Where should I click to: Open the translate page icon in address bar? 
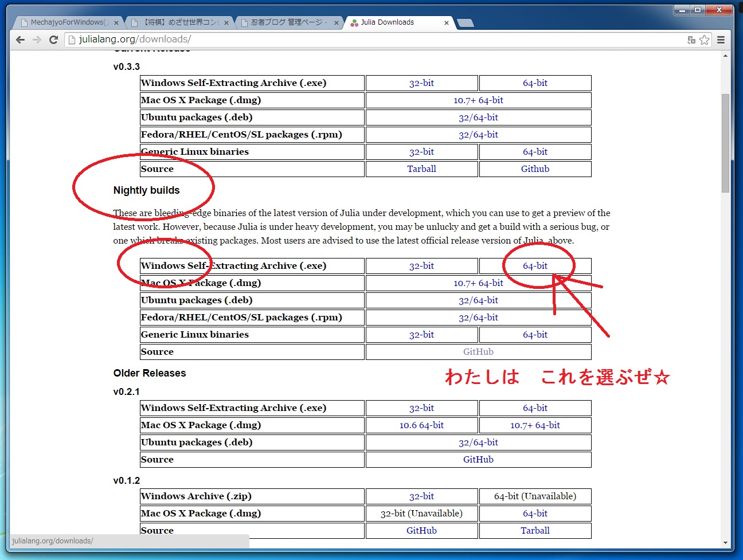pyautogui.click(x=691, y=40)
